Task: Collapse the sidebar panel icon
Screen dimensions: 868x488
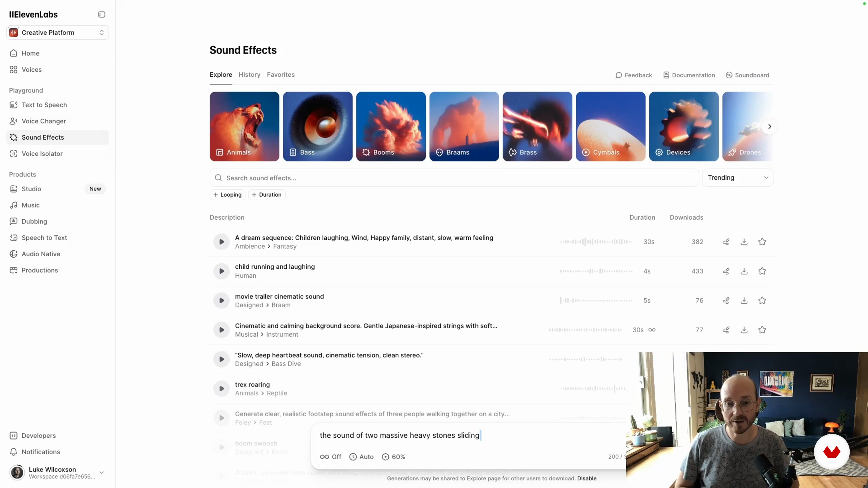Action: pyautogui.click(x=101, y=14)
